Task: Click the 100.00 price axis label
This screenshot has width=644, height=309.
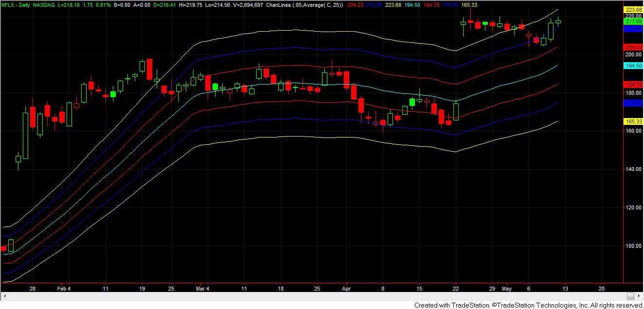Action: pyautogui.click(x=633, y=246)
